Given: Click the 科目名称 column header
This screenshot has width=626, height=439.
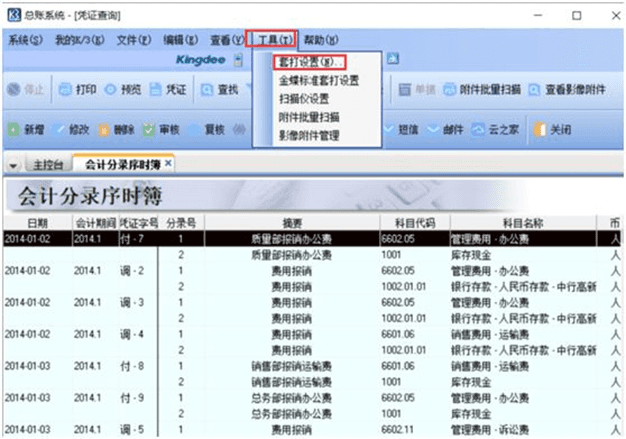Looking at the screenshot, I should click(523, 223).
